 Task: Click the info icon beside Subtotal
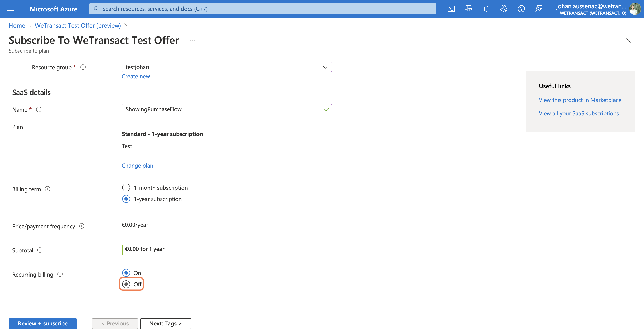(40, 250)
